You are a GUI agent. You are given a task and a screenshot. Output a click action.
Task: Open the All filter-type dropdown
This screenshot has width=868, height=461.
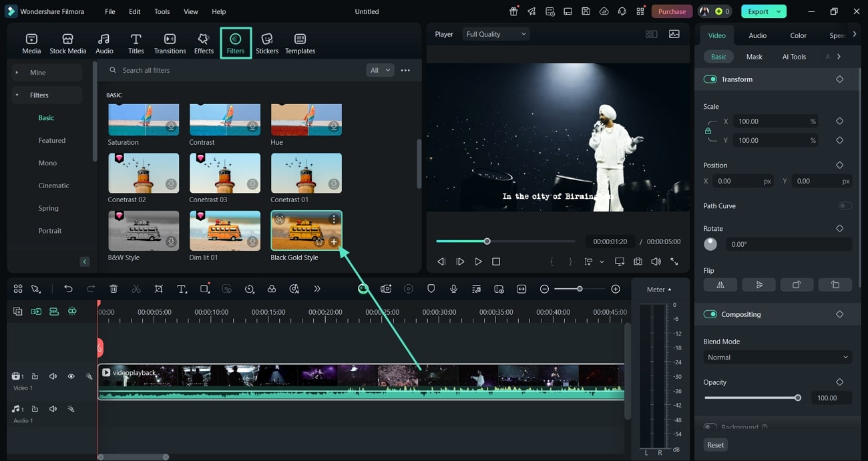point(380,70)
